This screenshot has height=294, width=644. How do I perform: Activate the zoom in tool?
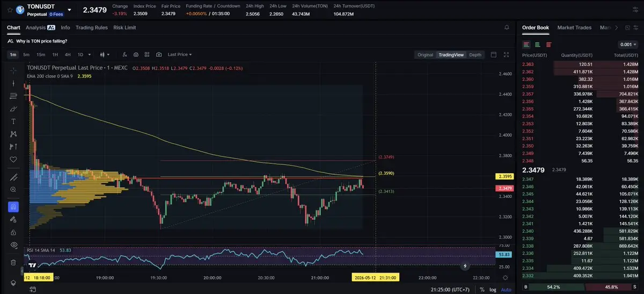13,190
